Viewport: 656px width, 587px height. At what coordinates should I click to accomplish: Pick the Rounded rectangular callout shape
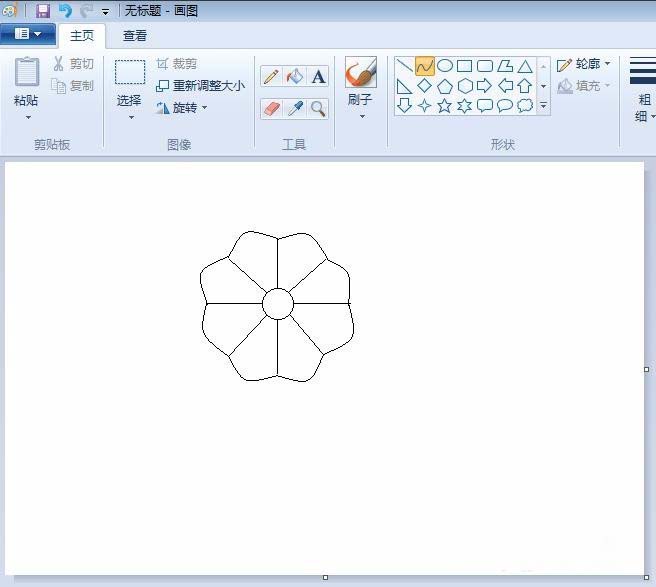(x=484, y=105)
